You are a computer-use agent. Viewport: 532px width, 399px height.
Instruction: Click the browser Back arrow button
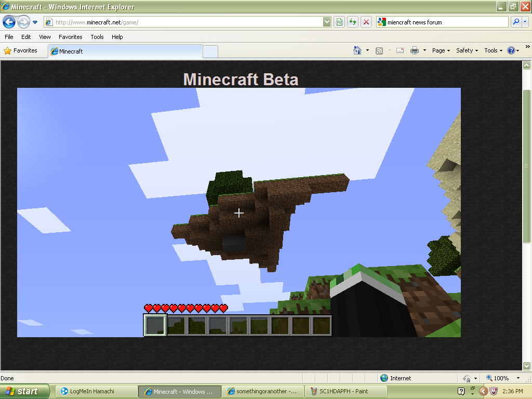pyautogui.click(x=9, y=22)
